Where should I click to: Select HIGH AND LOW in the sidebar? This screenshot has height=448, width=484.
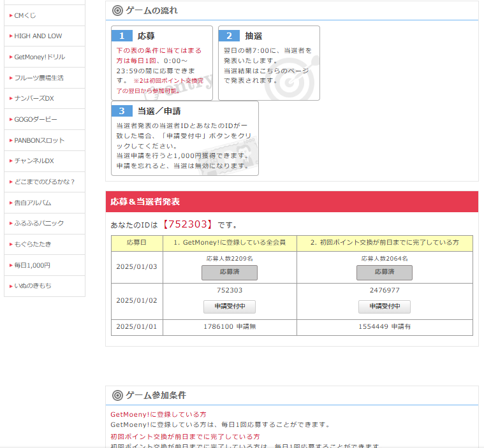[x=38, y=36]
